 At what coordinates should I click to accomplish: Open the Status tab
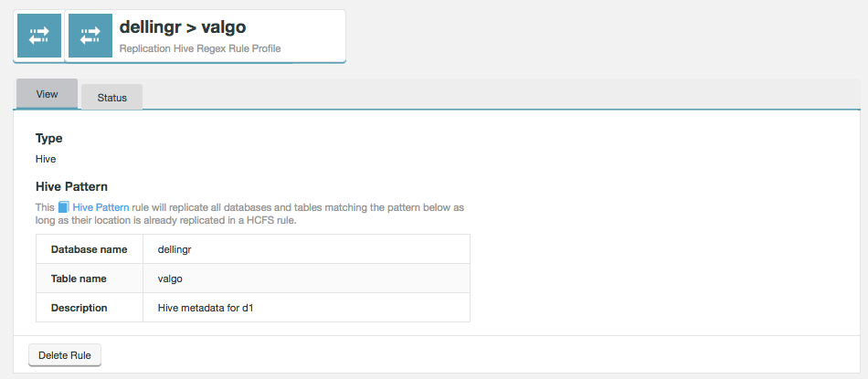(111, 97)
